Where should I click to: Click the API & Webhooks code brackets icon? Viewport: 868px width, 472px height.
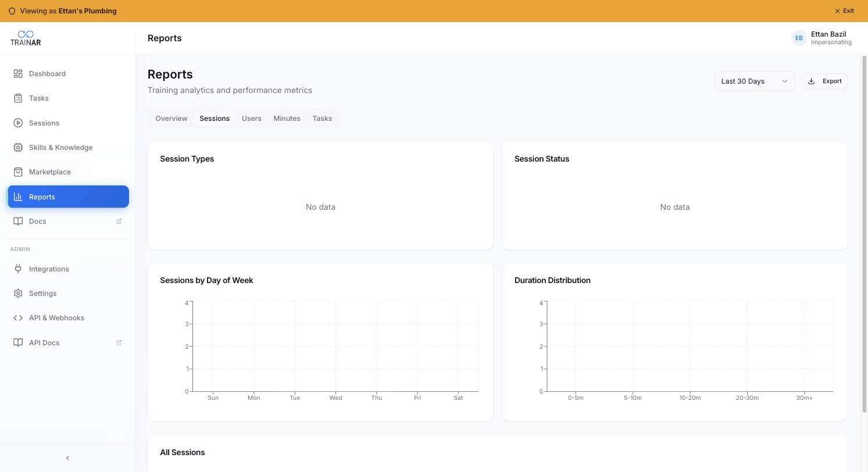click(18, 318)
